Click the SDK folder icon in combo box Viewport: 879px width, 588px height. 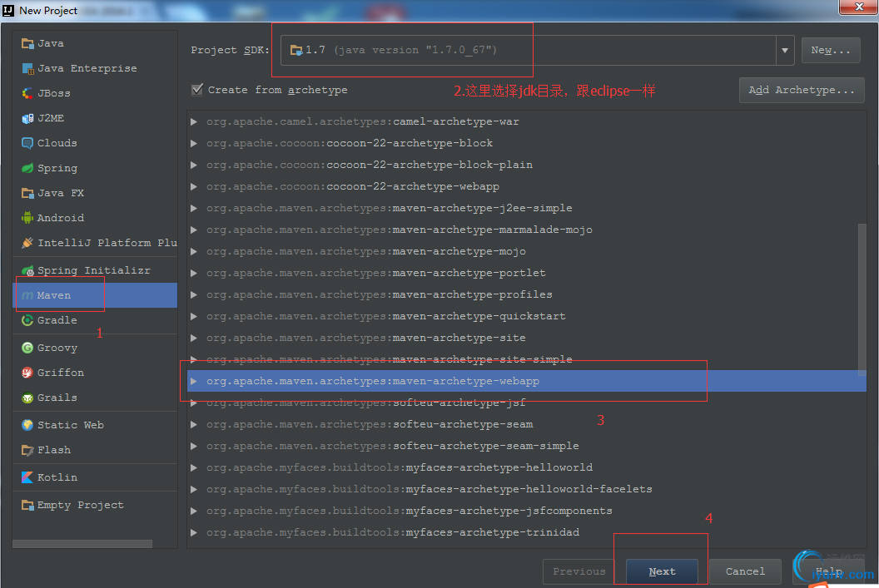(x=296, y=51)
